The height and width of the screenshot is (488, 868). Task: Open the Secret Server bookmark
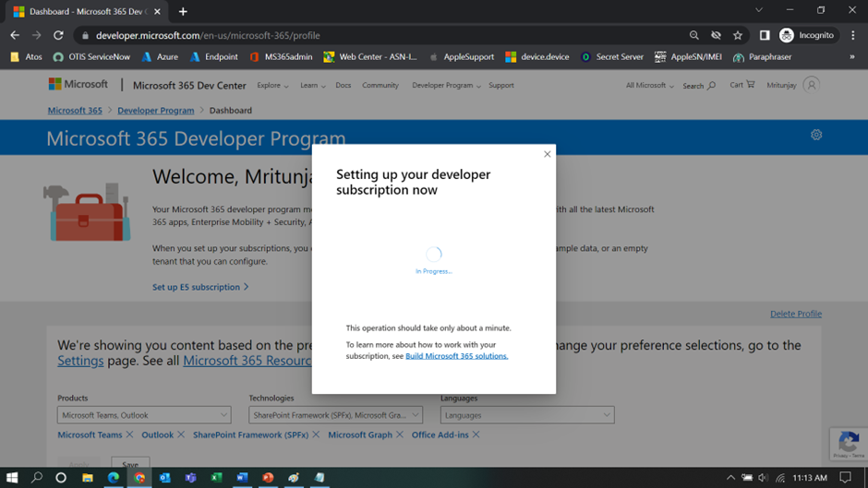[611, 57]
